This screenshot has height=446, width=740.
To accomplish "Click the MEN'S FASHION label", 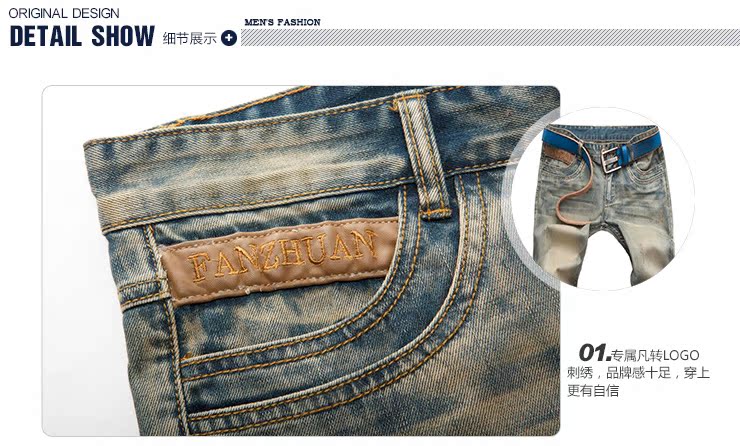I will 282,22.
